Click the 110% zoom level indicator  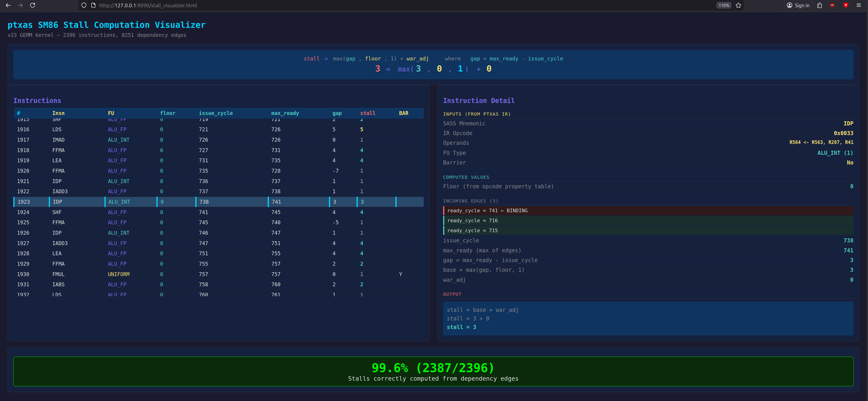click(x=724, y=5)
